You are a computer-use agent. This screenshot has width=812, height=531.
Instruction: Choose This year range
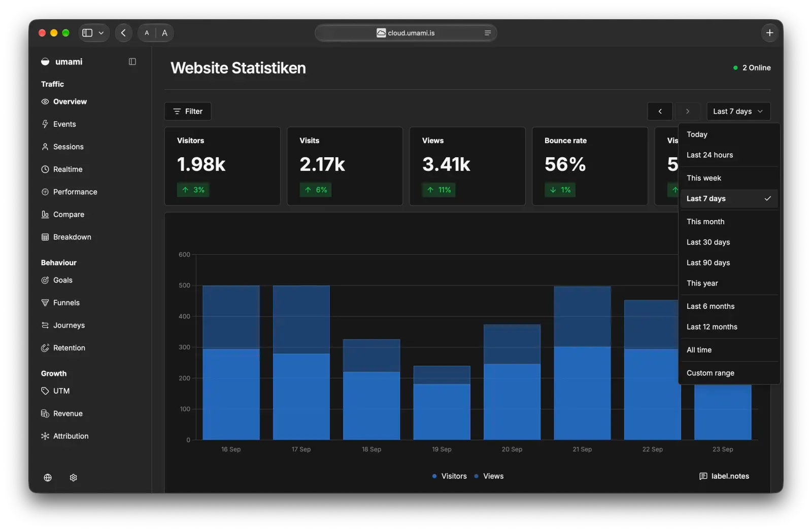coord(729,284)
